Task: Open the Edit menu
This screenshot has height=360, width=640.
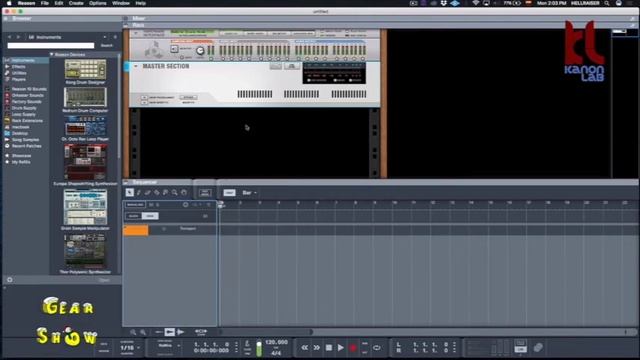Action: pyautogui.click(x=59, y=3)
